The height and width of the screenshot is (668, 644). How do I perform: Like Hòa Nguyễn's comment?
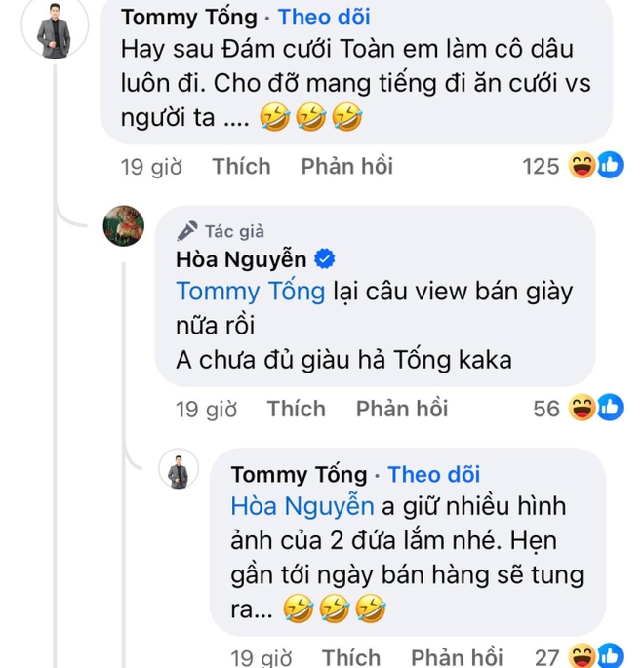point(296,409)
